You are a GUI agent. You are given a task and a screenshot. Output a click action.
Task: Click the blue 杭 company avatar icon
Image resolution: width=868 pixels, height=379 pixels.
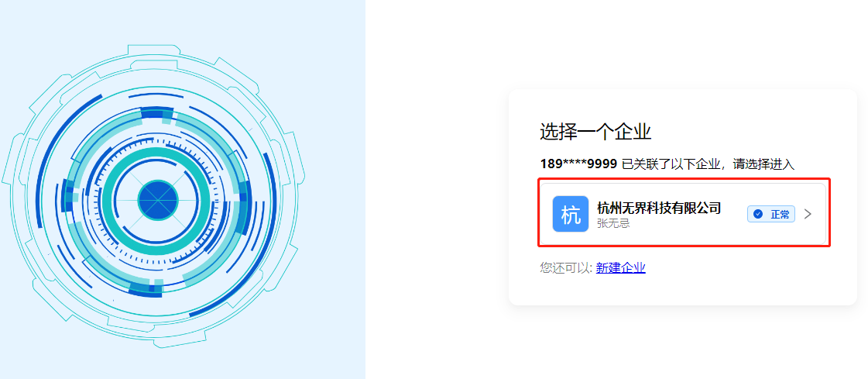coord(570,214)
